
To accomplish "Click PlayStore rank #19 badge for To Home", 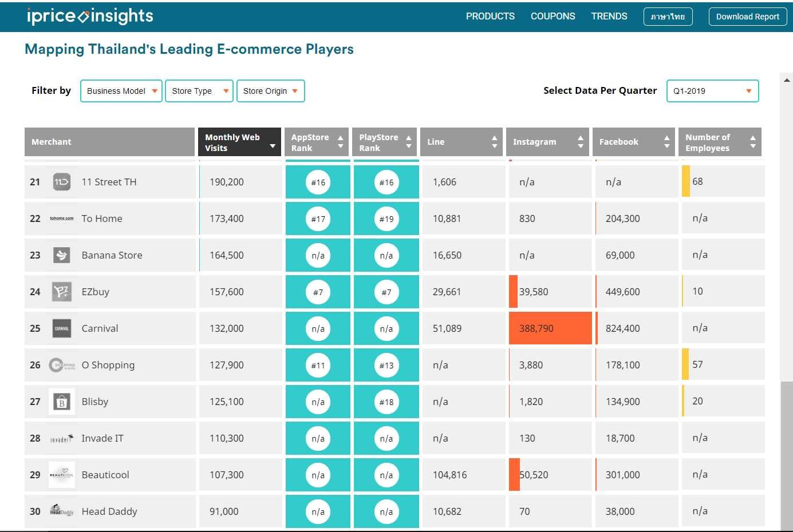I will pos(386,219).
